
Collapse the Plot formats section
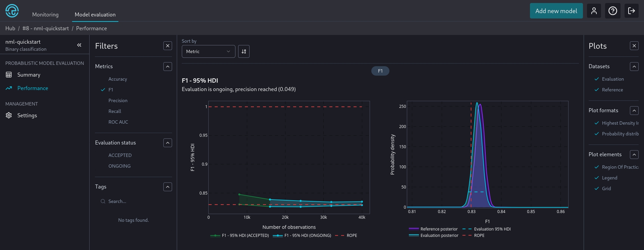[x=634, y=111]
